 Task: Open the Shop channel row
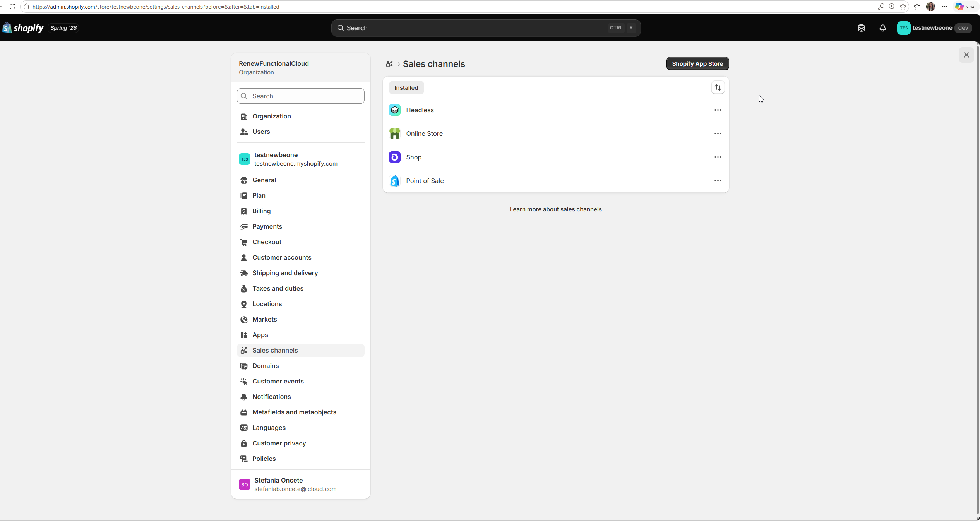[x=555, y=157]
